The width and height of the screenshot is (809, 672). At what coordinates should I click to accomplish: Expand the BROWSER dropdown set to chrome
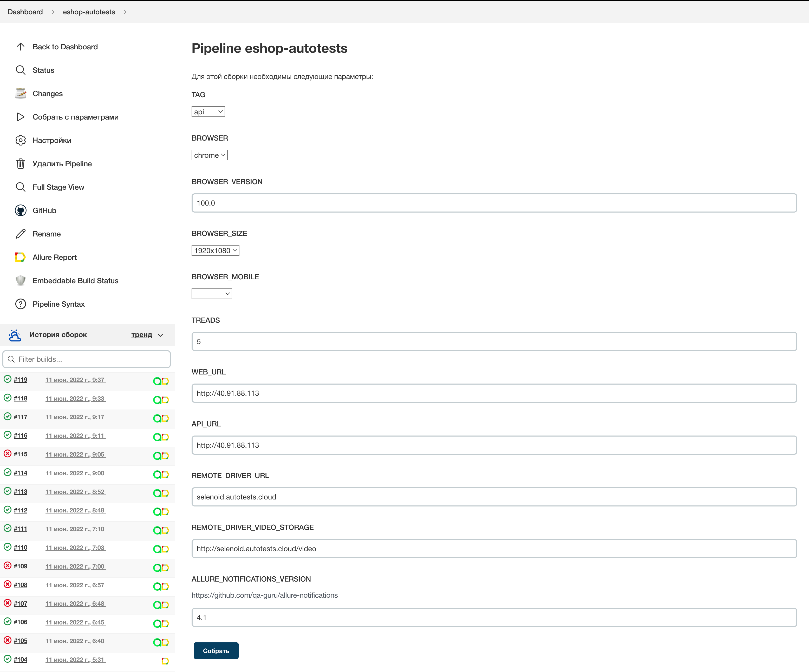[209, 155]
